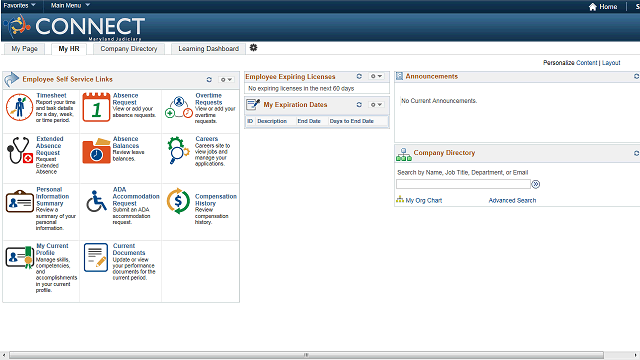Image resolution: width=640 pixels, height=360 pixels.
Task: Open Employee Self Service Links options dropdown
Action: [226, 80]
